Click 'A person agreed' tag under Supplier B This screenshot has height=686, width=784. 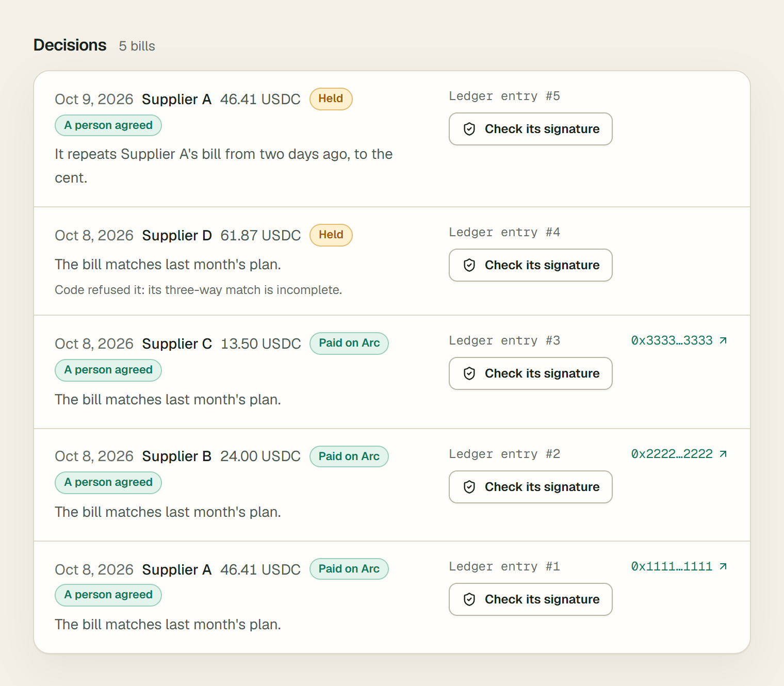pos(108,483)
